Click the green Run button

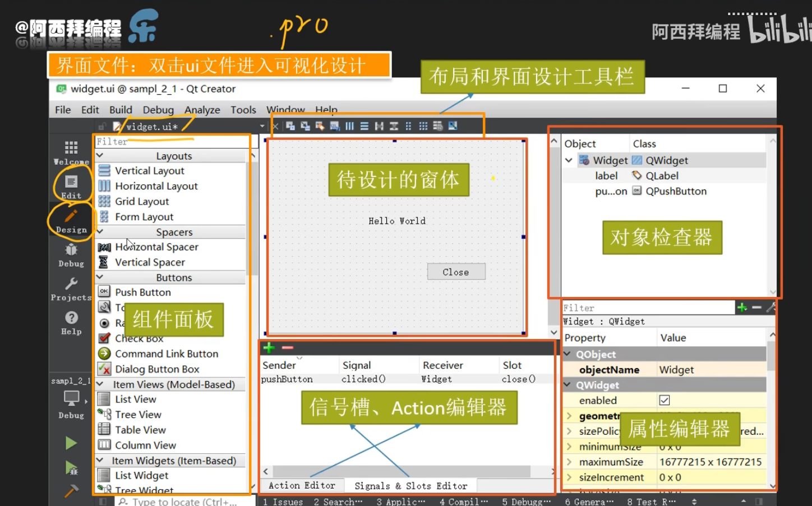71,443
